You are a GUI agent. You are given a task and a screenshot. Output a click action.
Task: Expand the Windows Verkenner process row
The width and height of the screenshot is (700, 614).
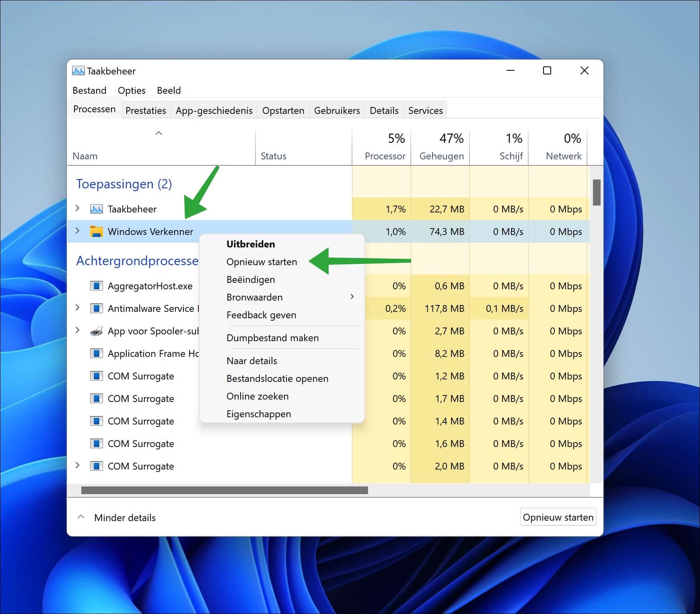78,231
